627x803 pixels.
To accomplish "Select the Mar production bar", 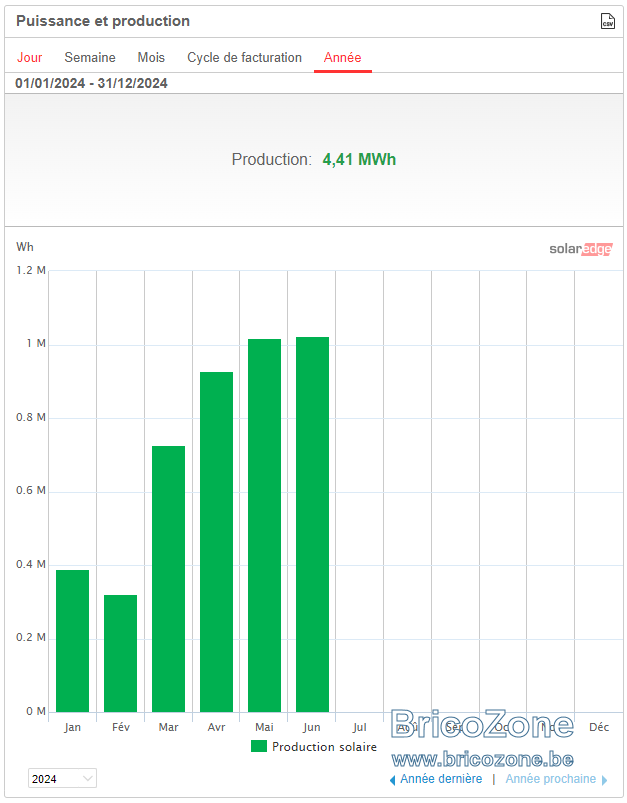I will 169,579.
